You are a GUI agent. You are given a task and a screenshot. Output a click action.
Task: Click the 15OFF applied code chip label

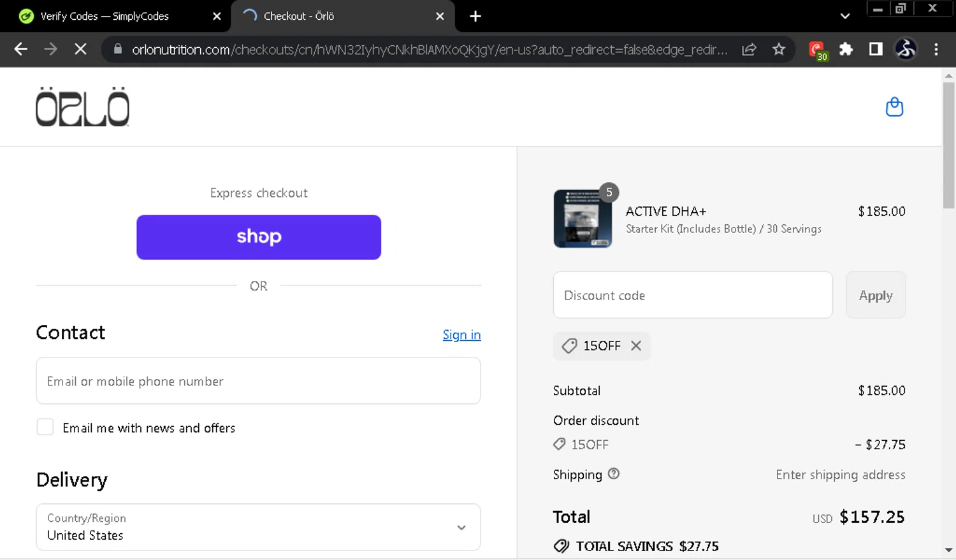pyautogui.click(x=602, y=345)
